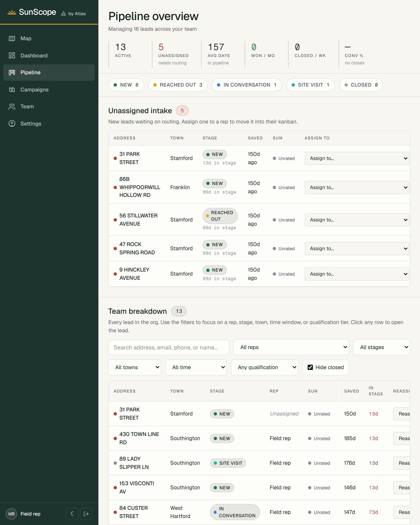The width and height of the screenshot is (420, 525).
Task: Click the lead search input field
Action: click(x=169, y=347)
